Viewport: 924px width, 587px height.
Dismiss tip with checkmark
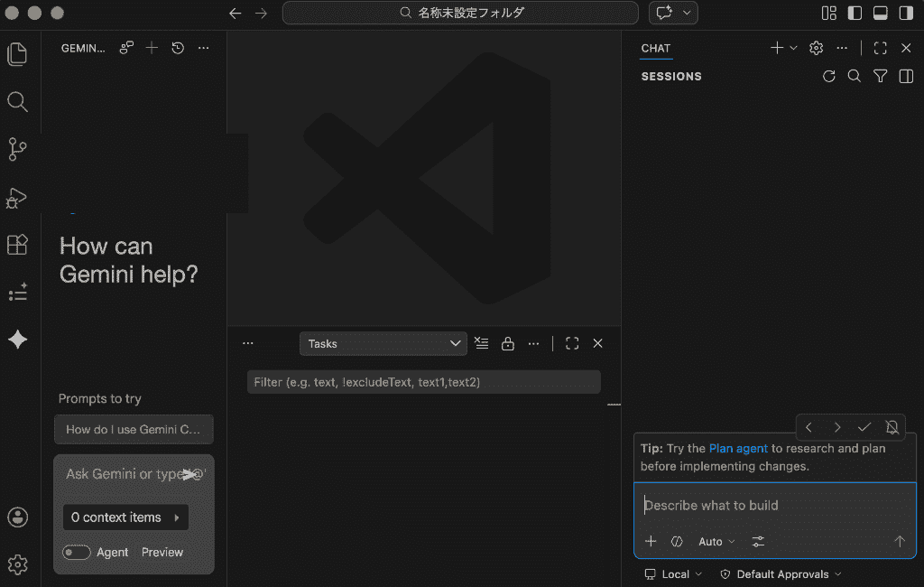(x=864, y=427)
